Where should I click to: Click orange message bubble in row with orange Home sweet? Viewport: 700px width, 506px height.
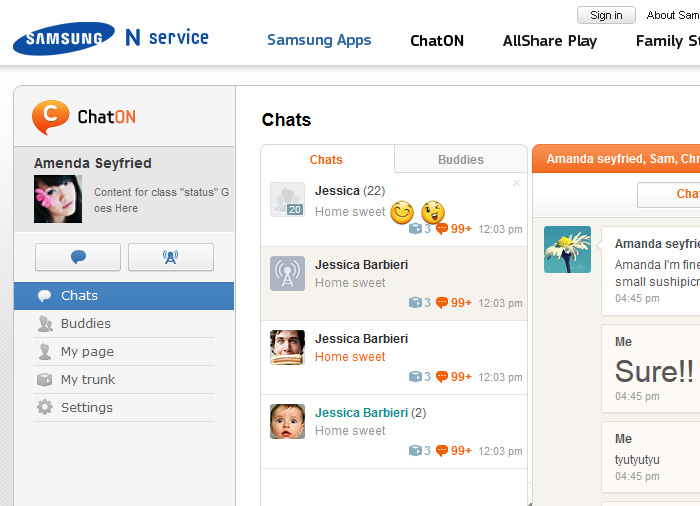click(x=442, y=377)
